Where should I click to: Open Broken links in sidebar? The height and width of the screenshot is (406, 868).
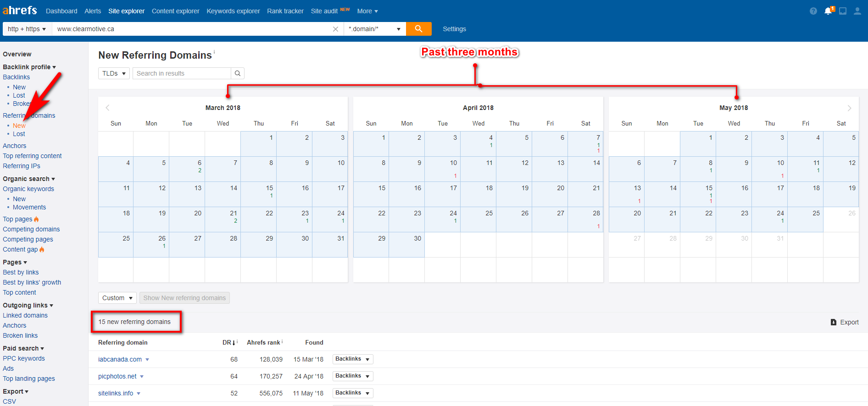[x=20, y=335]
